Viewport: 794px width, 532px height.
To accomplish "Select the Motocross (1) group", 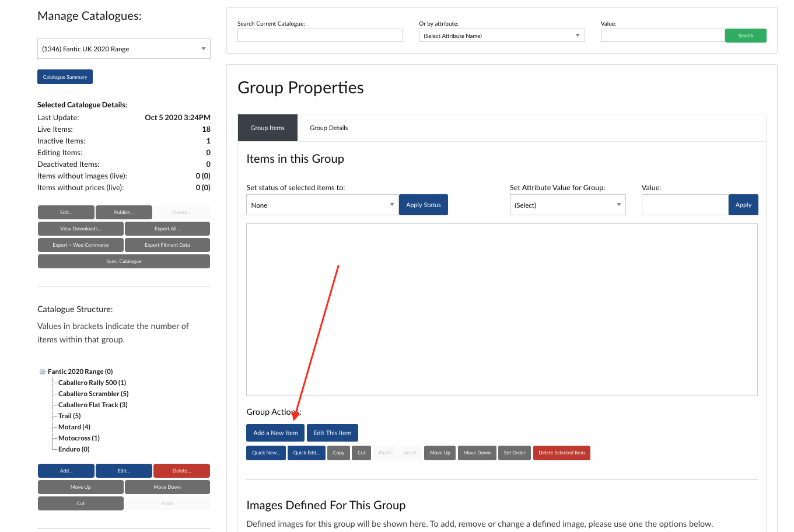I will (79, 438).
